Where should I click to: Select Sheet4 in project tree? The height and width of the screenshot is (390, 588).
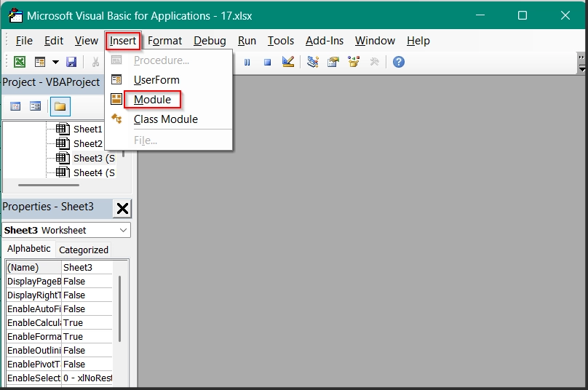94,173
